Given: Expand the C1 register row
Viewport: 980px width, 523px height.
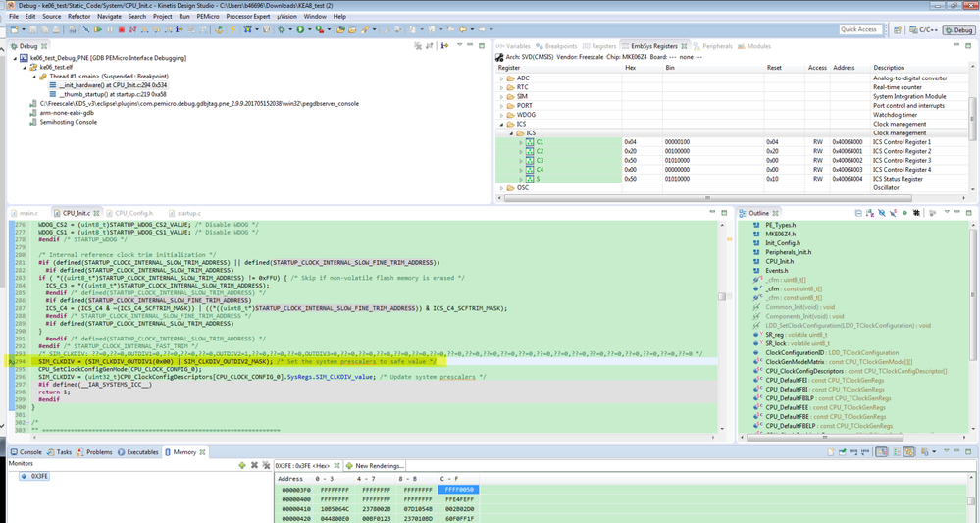Looking at the screenshot, I should tap(521, 142).
